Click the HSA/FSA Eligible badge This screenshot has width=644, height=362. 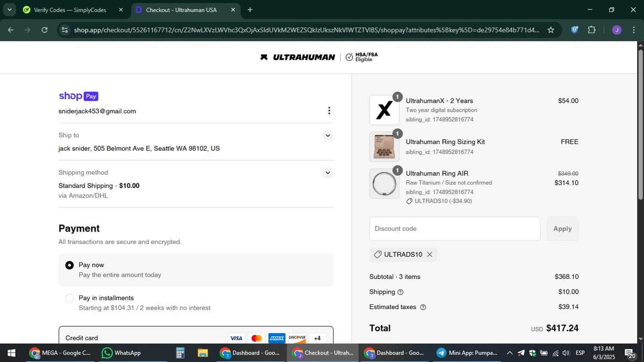tap(362, 57)
